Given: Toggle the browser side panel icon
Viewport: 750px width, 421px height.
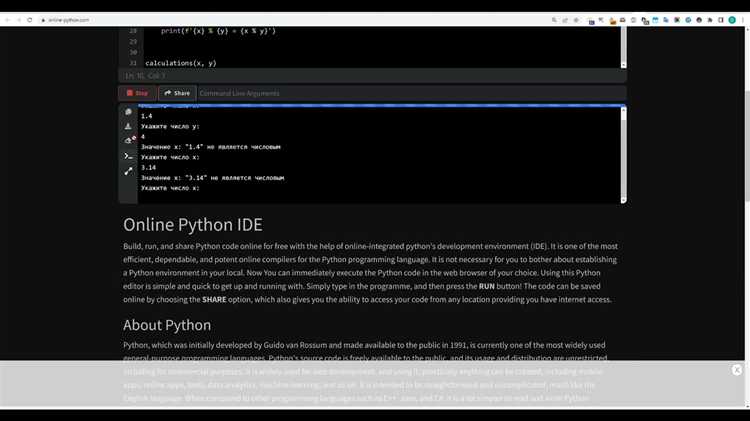Looking at the screenshot, I should pyautogui.click(x=721, y=20).
